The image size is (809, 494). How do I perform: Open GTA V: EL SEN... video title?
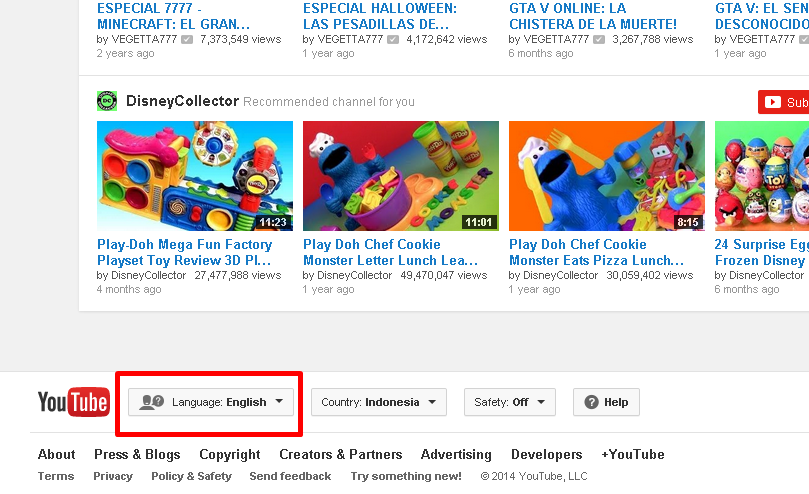click(762, 16)
